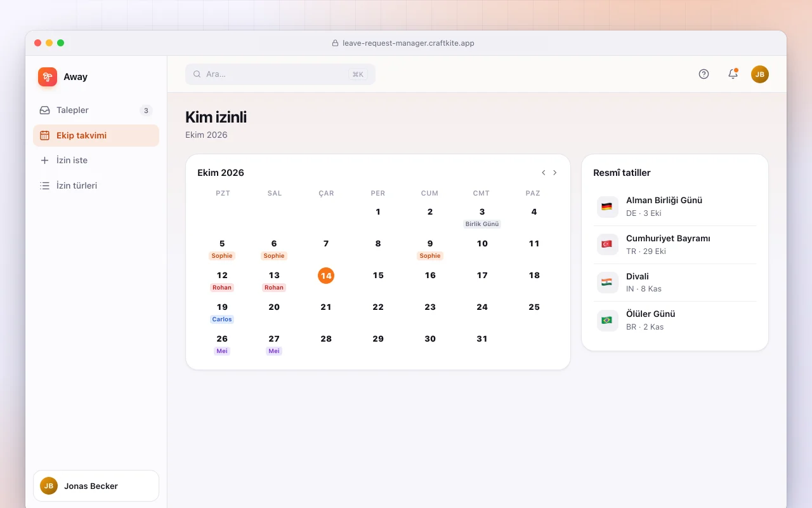The width and height of the screenshot is (812, 508).
Task: Open İzin iste in the sidebar
Action: pos(96,161)
